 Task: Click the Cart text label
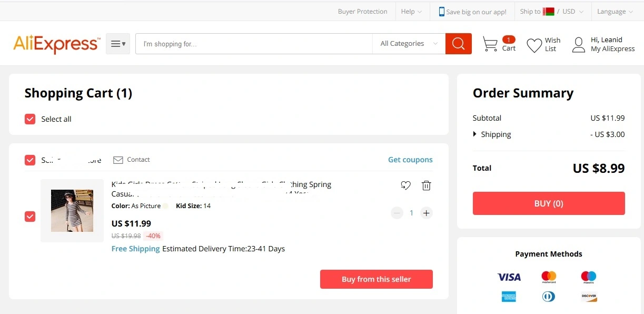(x=509, y=48)
